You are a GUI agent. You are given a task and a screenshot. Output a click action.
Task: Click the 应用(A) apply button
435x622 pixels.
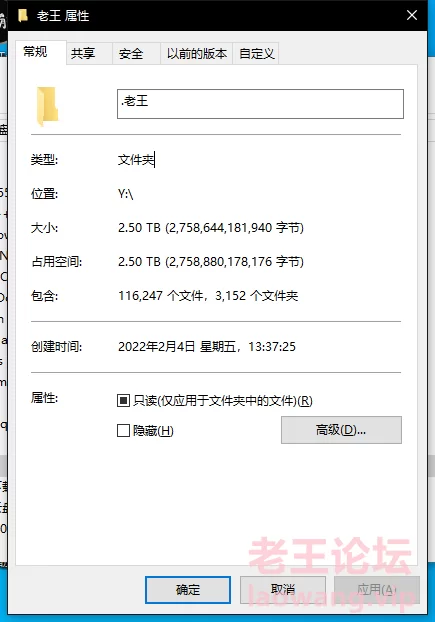pyautogui.click(x=377, y=589)
